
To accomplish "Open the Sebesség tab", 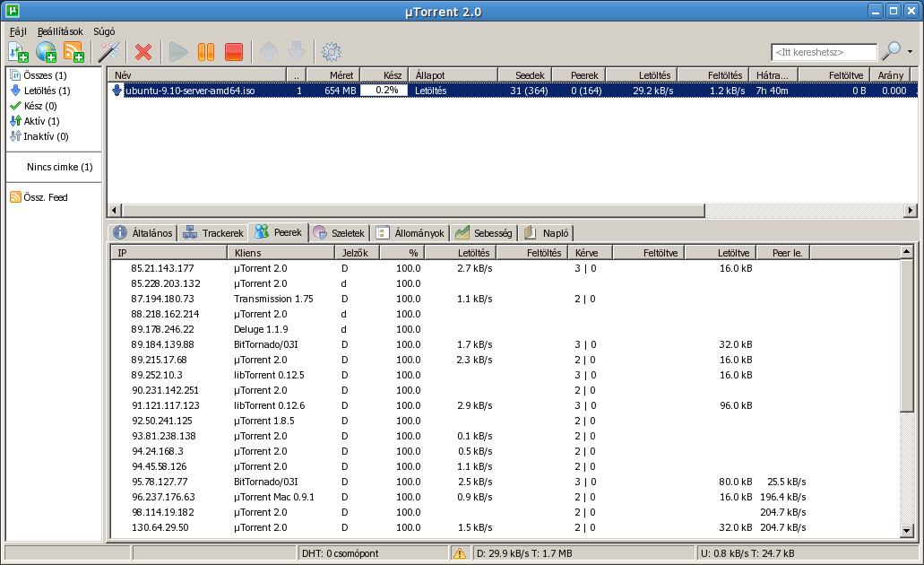I will [x=484, y=233].
